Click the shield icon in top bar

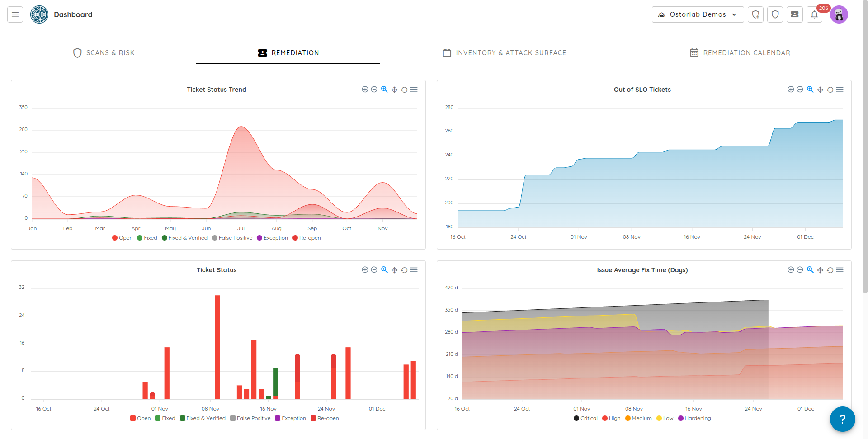click(775, 14)
